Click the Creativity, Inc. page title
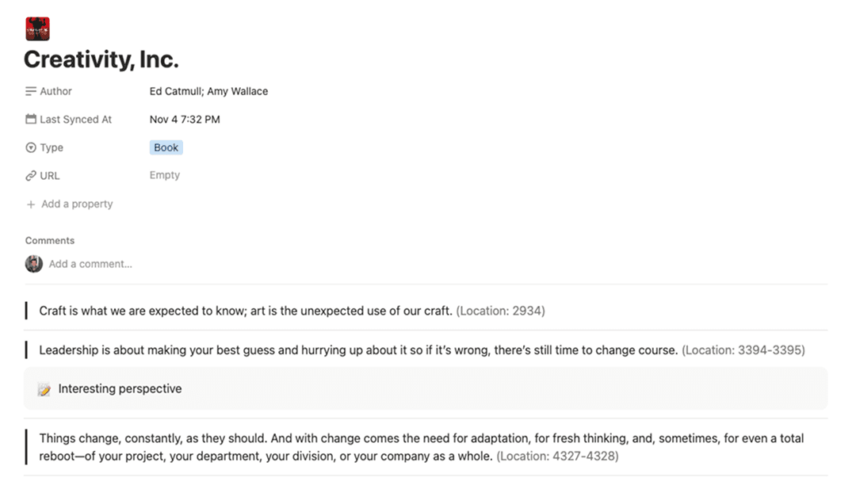 click(101, 59)
